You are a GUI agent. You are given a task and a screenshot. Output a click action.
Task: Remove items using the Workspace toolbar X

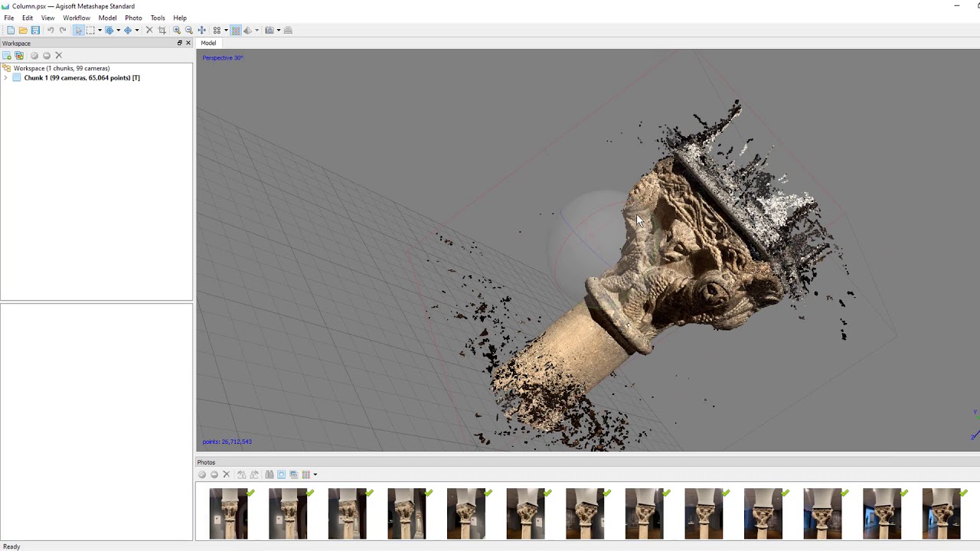coord(58,56)
